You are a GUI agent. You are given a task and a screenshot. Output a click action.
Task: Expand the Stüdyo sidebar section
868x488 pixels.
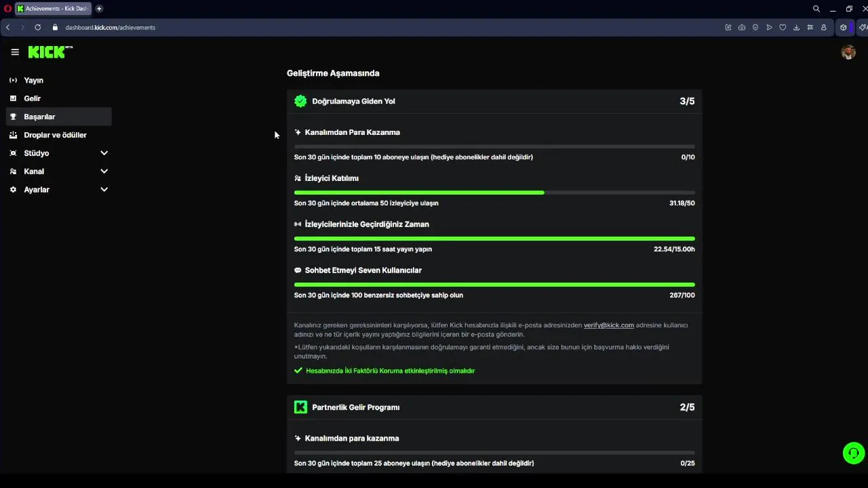[x=104, y=153]
